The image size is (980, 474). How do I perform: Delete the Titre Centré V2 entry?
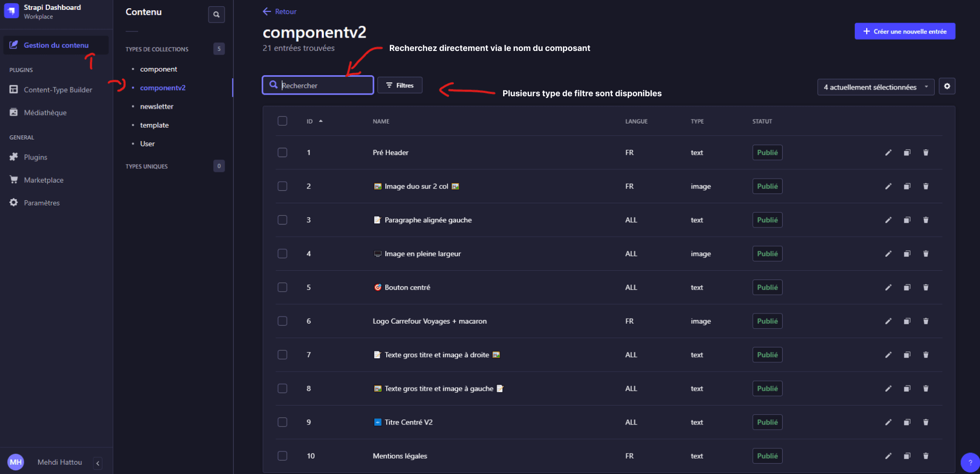(x=925, y=423)
